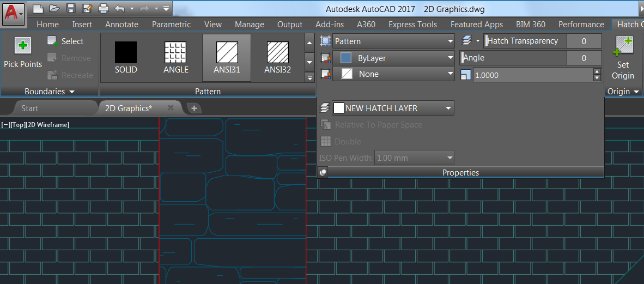This screenshot has width=644, height=284.
Task: Click the transparency type icon
Action: point(466,41)
